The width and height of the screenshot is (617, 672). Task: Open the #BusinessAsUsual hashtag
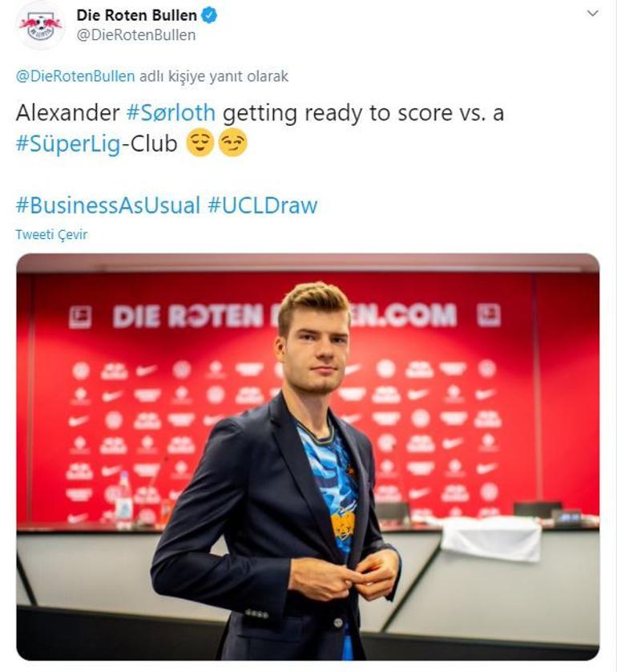107,205
